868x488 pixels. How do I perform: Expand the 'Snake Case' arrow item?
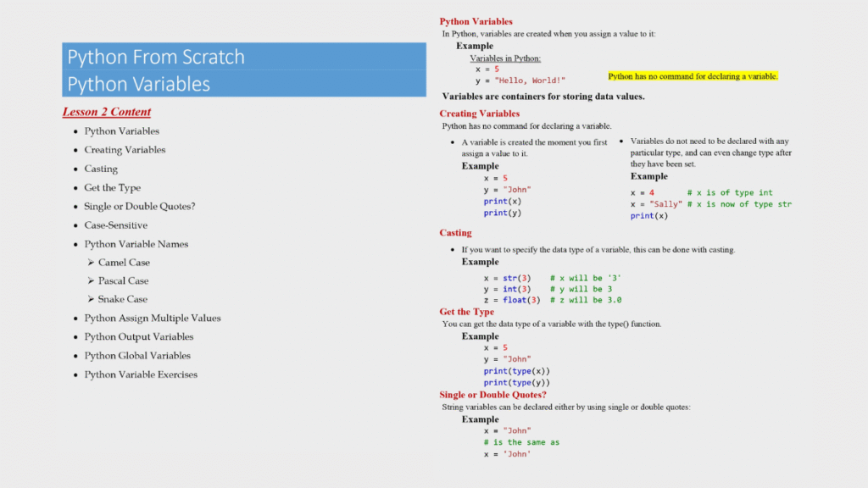coord(123,299)
